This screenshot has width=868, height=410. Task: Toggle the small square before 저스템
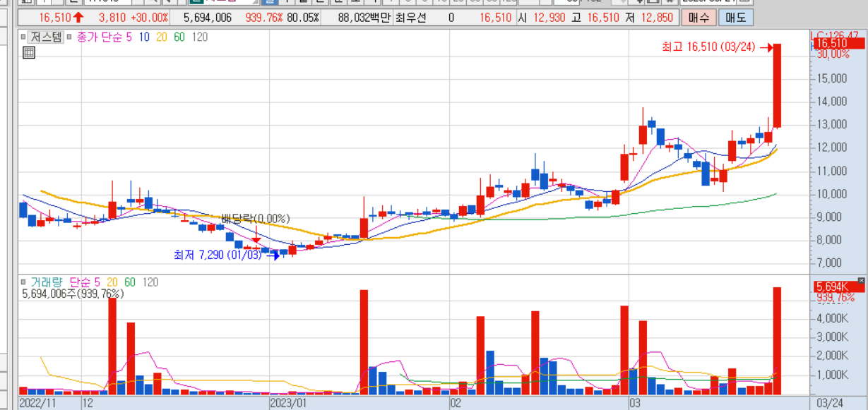(x=23, y=37)
